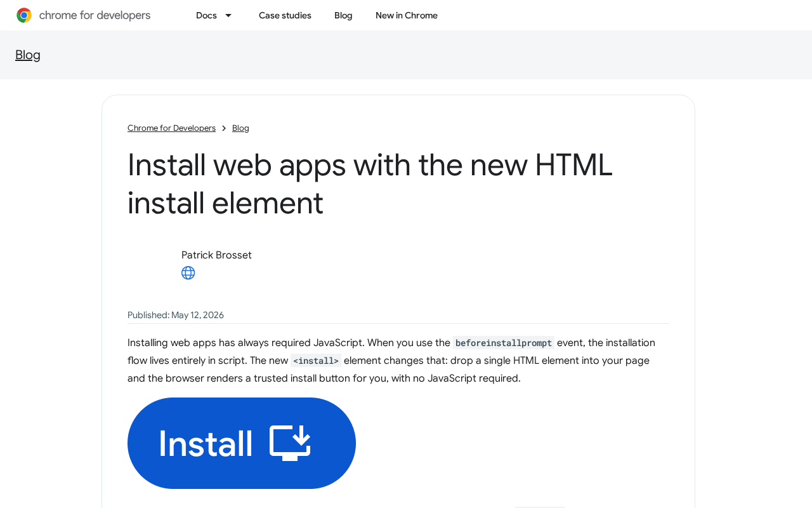Image resolution: width=812 pixels, height=508 pixels.
Task: Click the 'Published: May 12, 2026' date
Action: pyautogui.click(x=176, y=315)
